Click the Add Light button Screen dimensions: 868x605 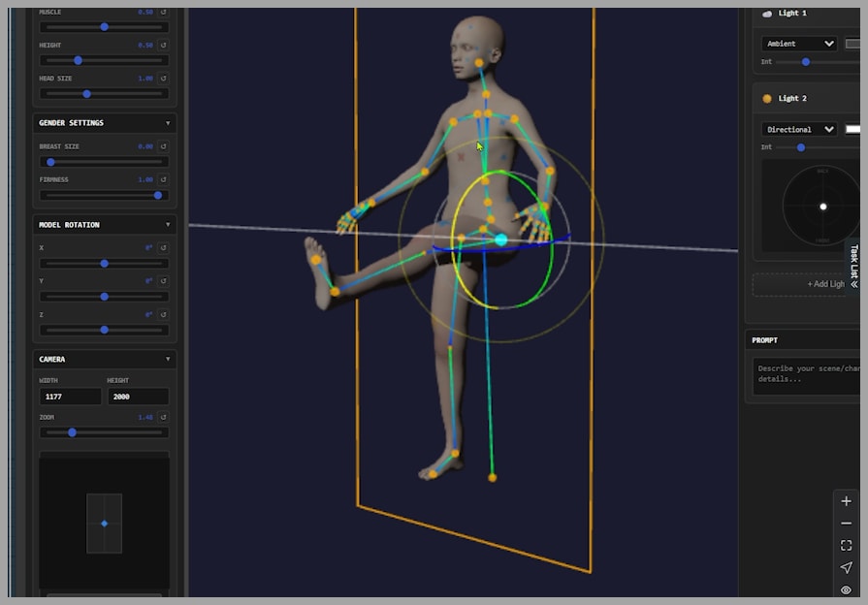pos(805,284)
